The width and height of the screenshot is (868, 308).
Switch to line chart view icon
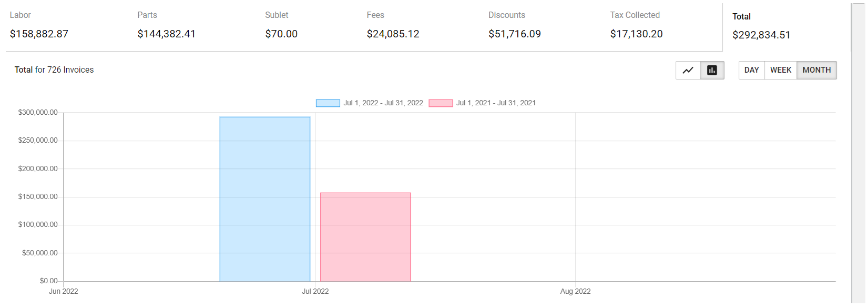point(688,71)
